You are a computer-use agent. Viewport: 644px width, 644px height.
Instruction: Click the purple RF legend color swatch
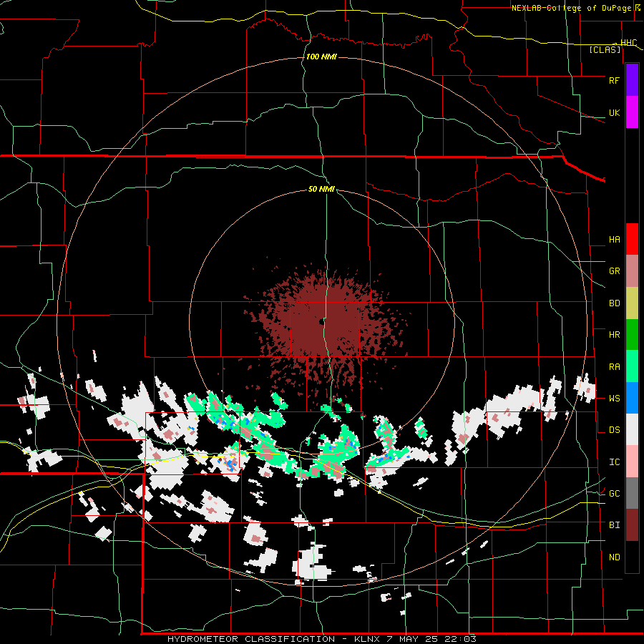(632, 80)
